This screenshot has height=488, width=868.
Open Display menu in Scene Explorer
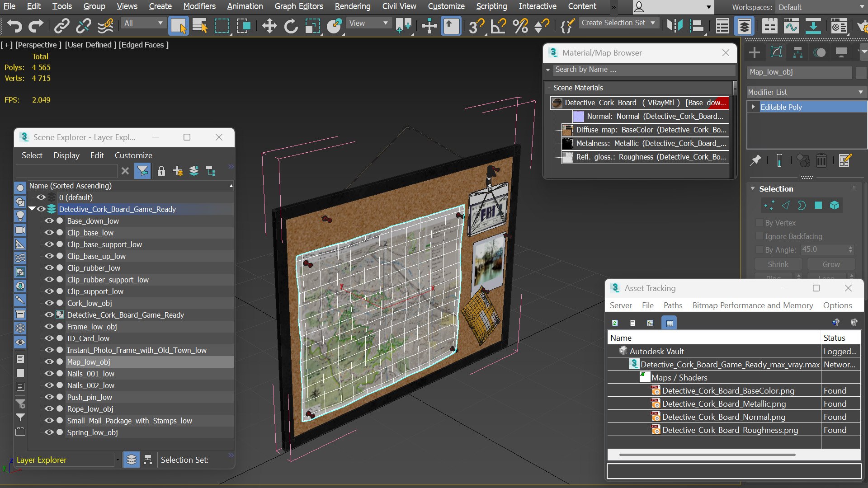click(x=66, y=155)
